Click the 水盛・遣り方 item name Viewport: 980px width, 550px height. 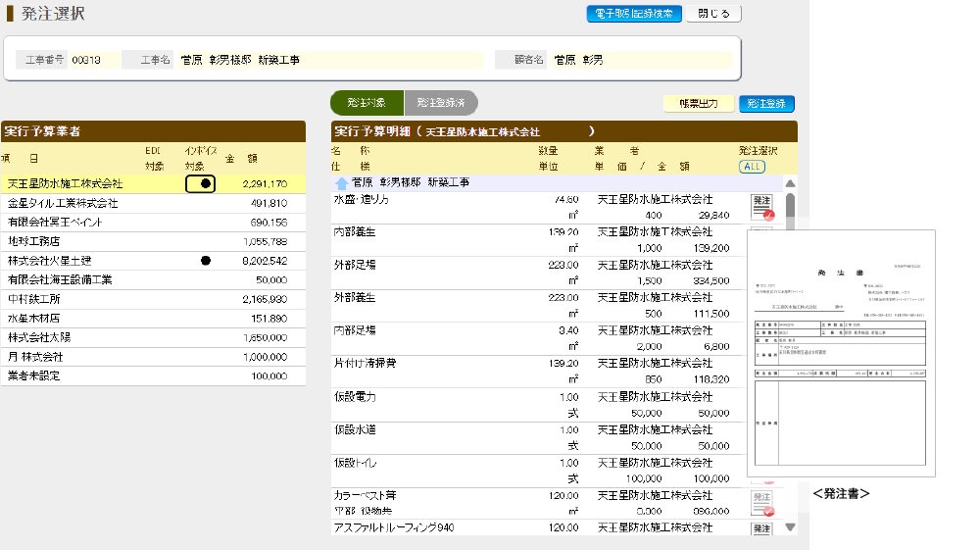pos(362,199)
